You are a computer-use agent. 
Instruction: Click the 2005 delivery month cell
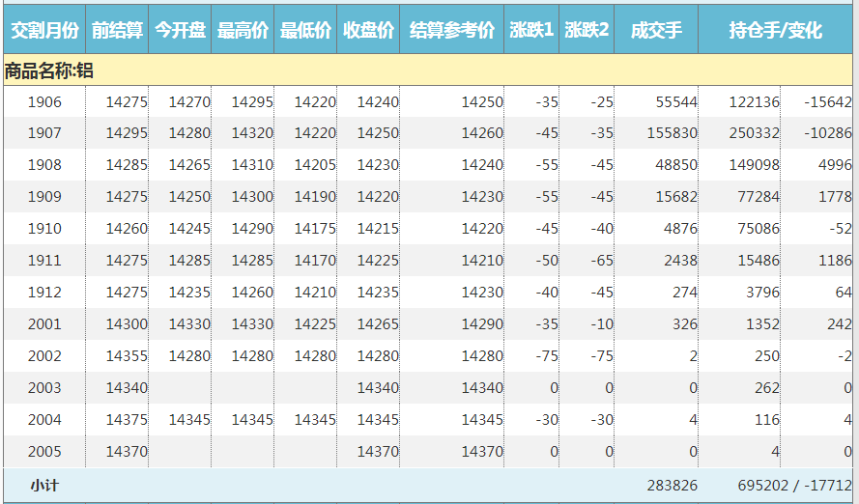(44, 452)
